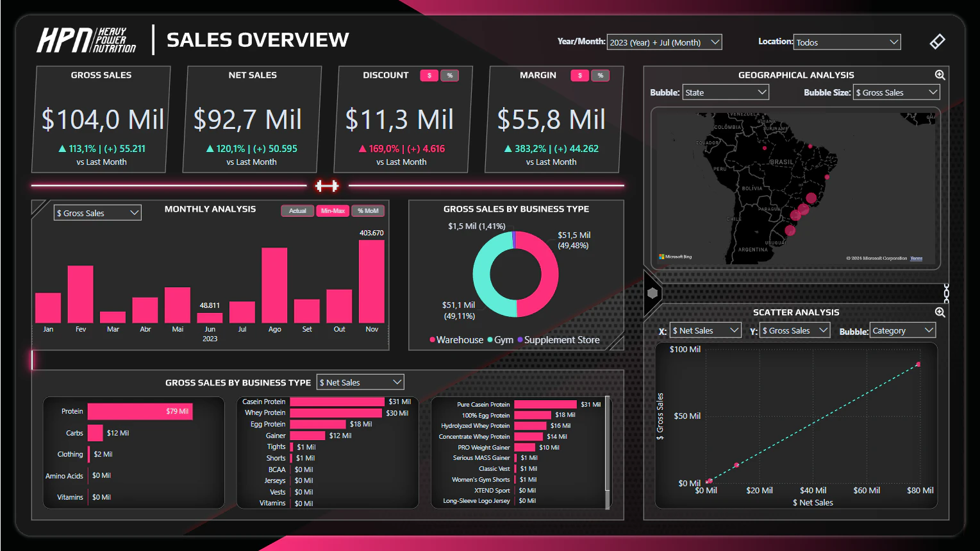
Task: Click the Jun bar in Monthly Analysis
Action: coord(210,318)
